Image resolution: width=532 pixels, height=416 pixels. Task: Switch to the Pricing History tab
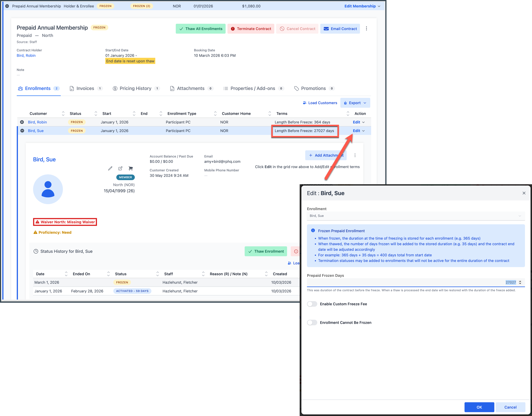135,88
